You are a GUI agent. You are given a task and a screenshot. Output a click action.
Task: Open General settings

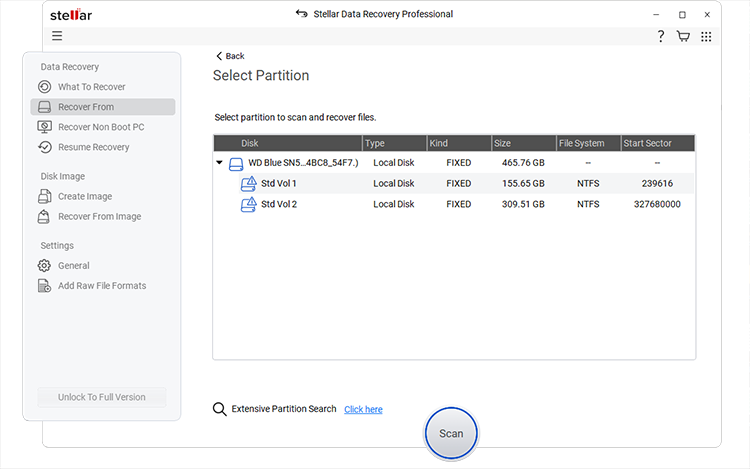[73, 266]
